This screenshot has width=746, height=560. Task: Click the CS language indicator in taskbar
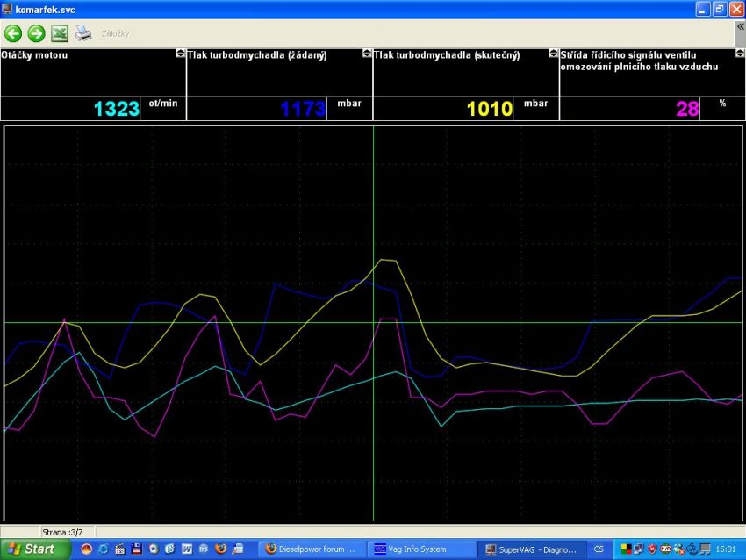(x=599, y=549)
